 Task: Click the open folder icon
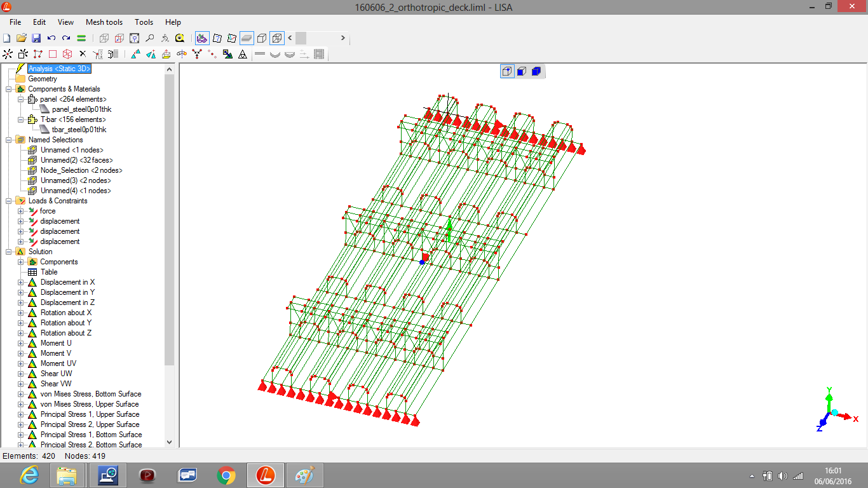pyautogui.click(x=22, y=38)
